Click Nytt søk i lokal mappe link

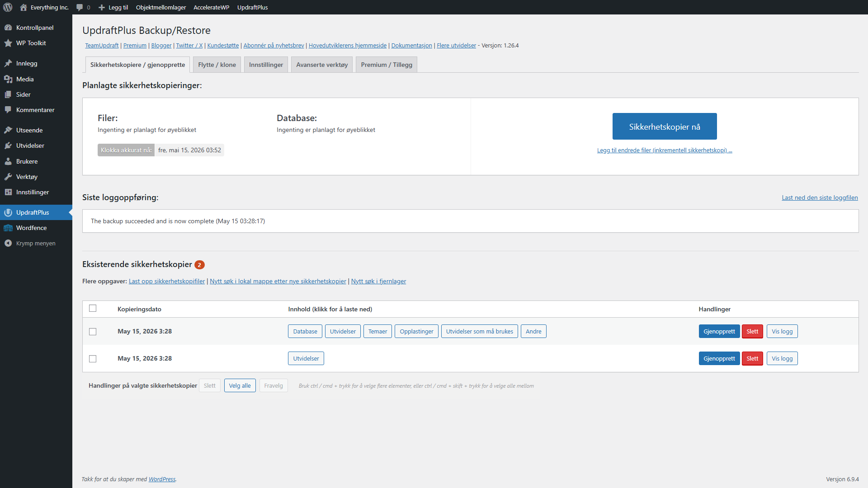278,281
